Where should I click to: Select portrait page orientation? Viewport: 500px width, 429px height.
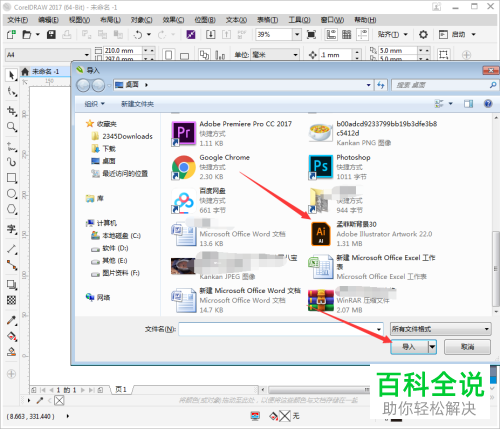click(x=169, y=55)
